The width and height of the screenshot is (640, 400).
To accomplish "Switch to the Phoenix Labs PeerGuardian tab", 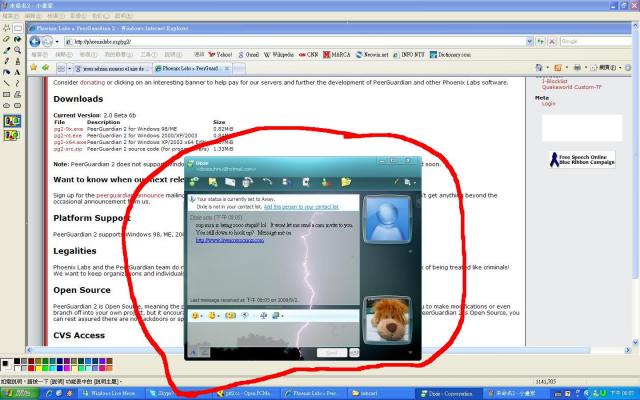I will tap(192, 69).
